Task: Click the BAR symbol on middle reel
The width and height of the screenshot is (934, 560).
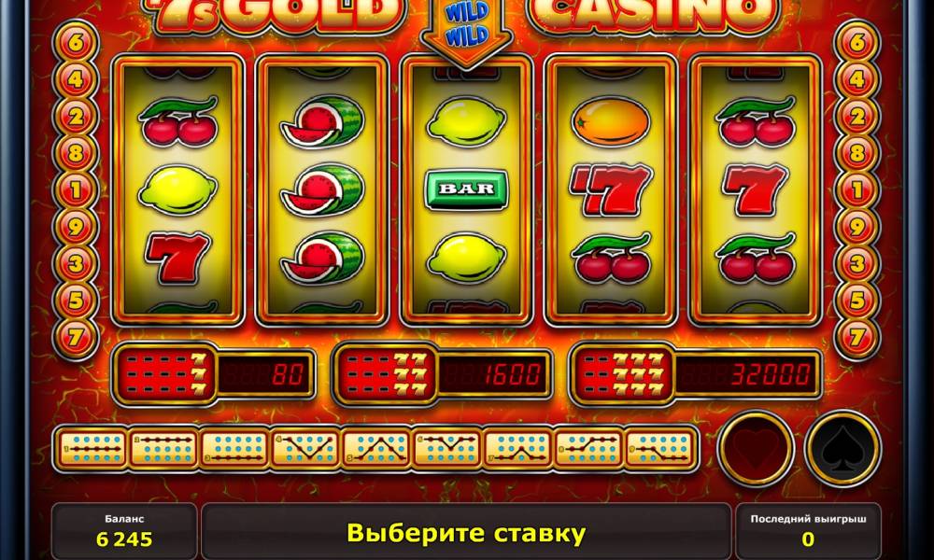Action: point(466,189)
